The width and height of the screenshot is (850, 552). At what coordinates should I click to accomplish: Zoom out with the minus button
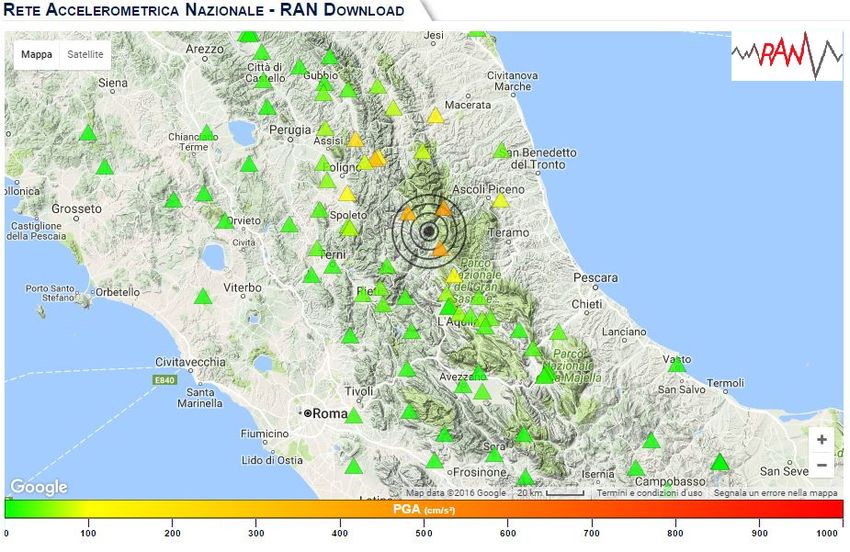[821, 465]
